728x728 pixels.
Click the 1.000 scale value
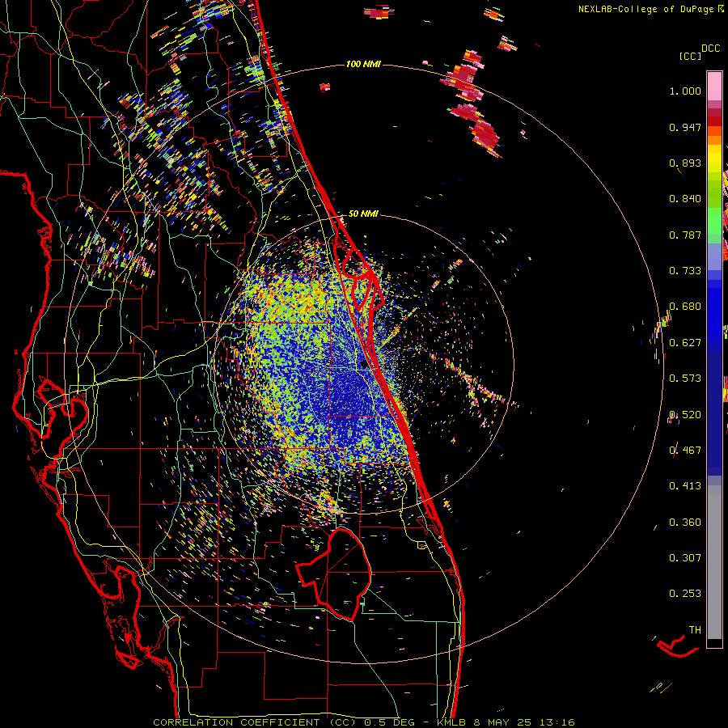click(x=685, y=91)
